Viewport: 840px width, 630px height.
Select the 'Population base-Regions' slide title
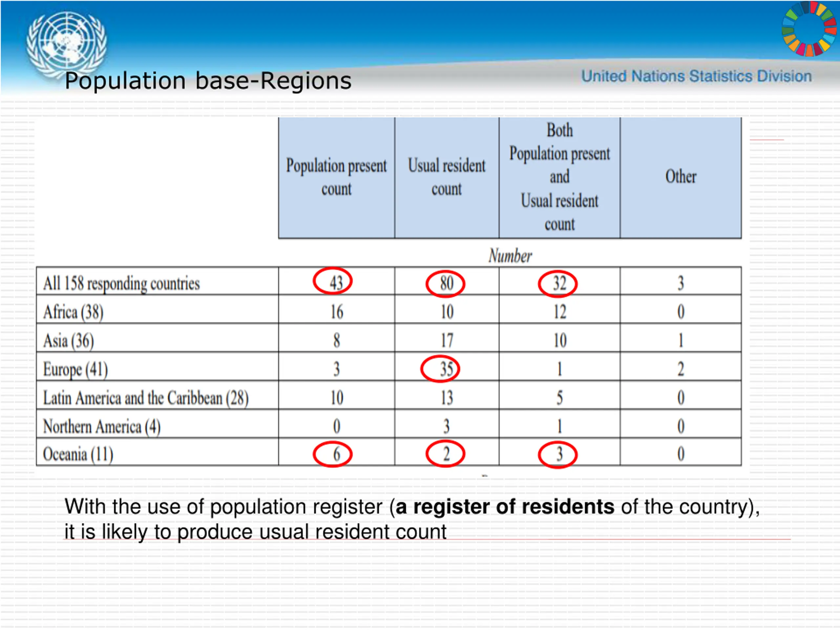[x=208, y=81]
